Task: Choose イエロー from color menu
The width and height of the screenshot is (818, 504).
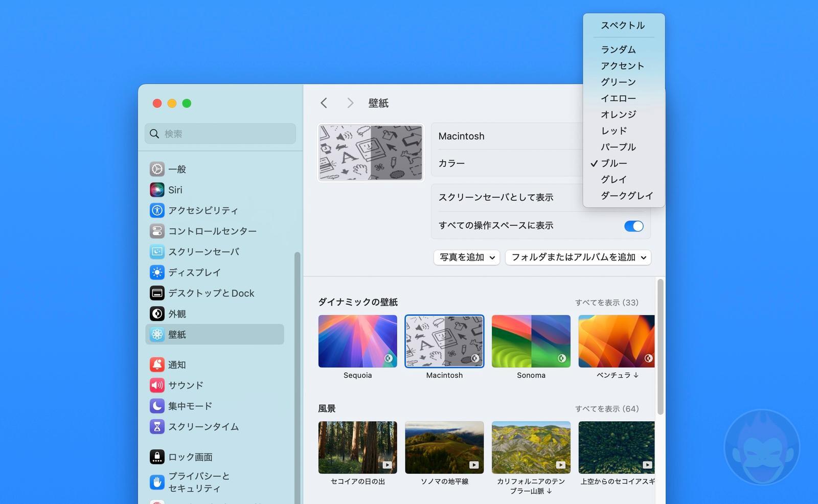Action: (x=624, y=98)
